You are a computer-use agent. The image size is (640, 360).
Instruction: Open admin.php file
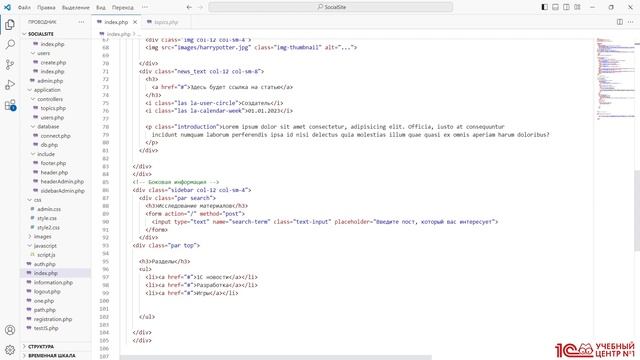(x=50, y=81)
